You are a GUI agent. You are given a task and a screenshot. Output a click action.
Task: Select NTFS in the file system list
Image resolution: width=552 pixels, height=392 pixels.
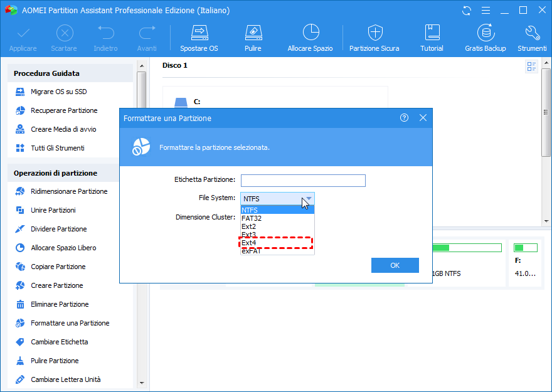click(277, 210)
